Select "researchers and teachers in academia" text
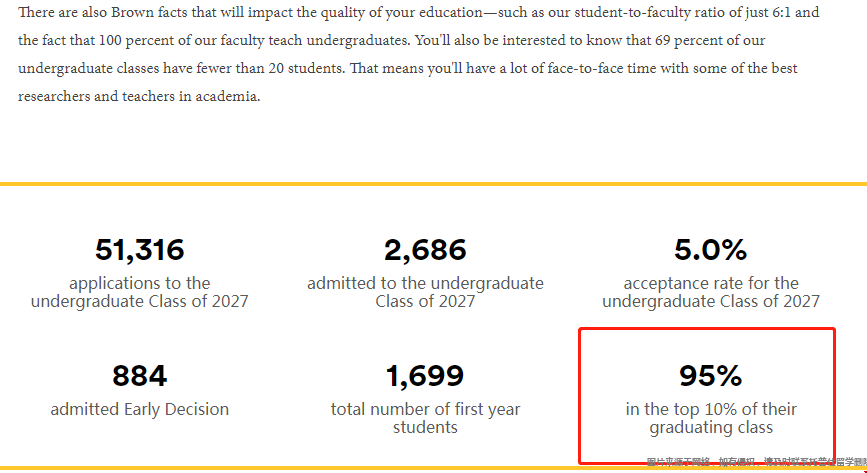Screen dimensions: 867x473 pyautogui.click(x=139, y=96)
